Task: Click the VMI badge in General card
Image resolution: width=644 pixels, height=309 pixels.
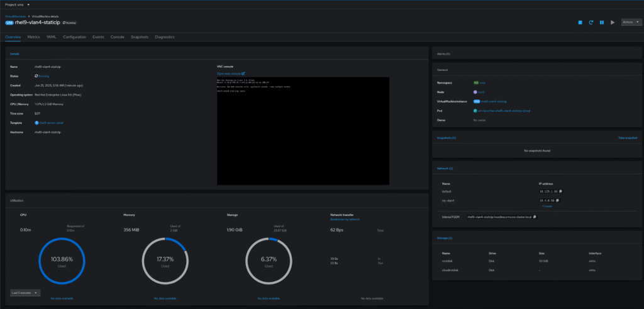Action: (477, 101)
